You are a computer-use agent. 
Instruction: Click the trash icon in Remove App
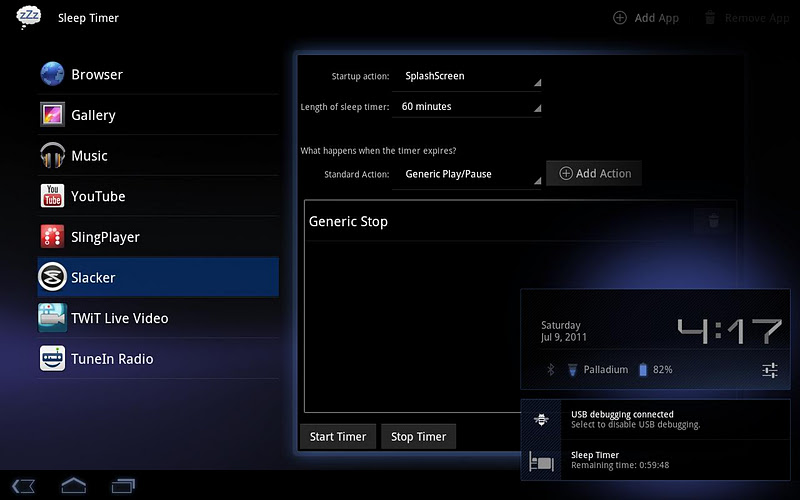(710, 18)
